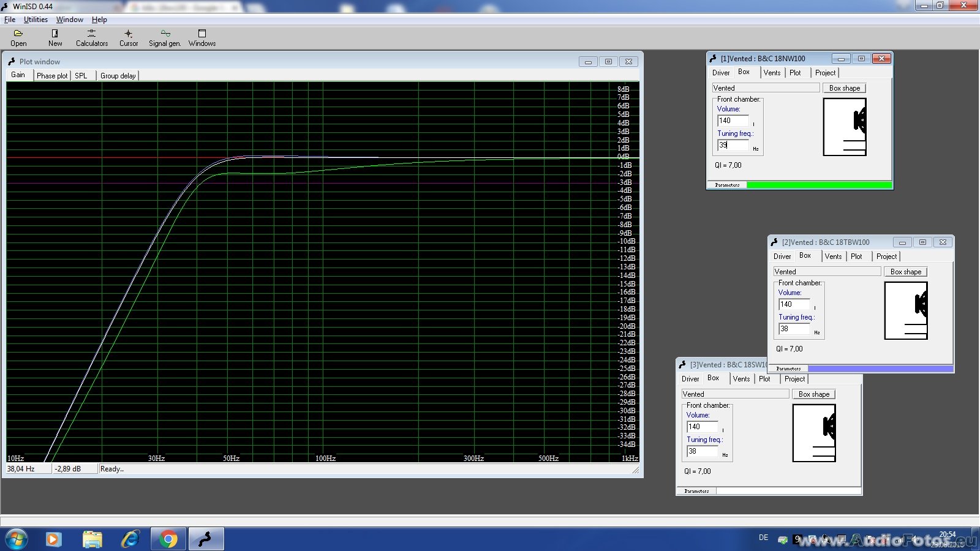Open the Vented box type dropdown in 18NW100 window

(x=766, y=88)
